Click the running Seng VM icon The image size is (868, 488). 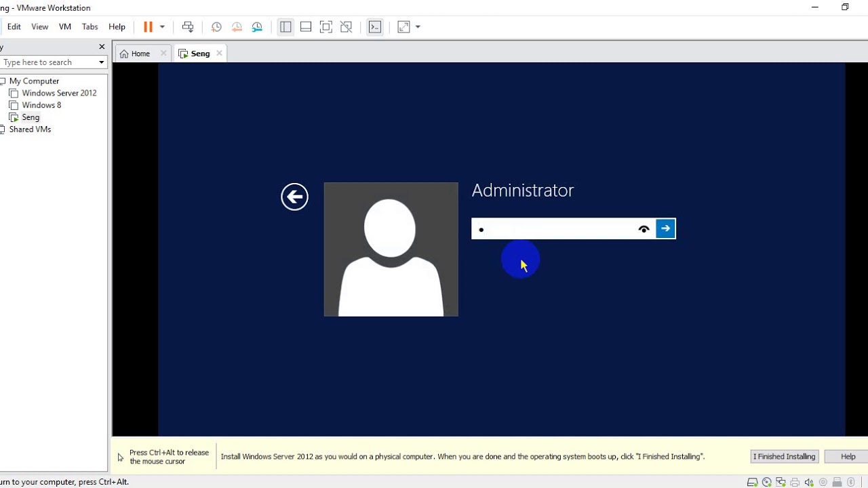pyautogui.click(x=14, y=118)
